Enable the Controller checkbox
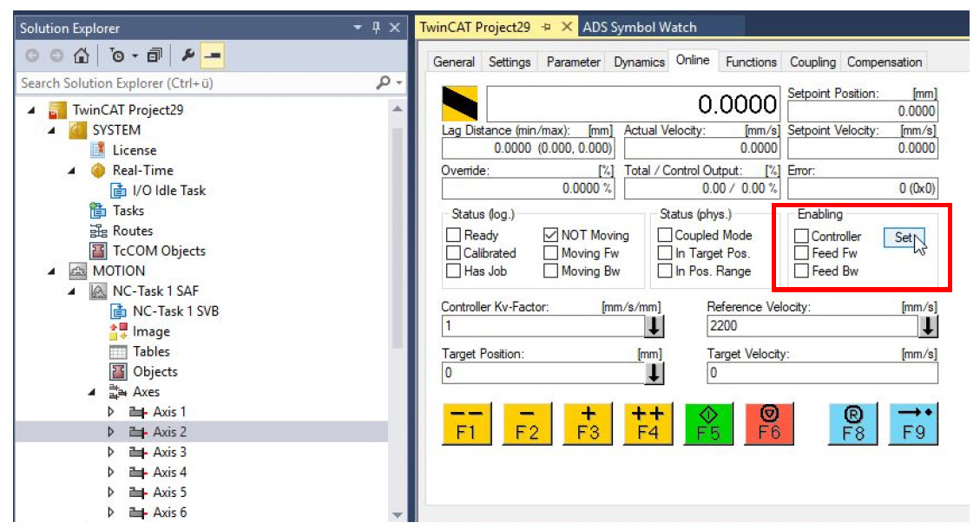 tap(802, 237)
